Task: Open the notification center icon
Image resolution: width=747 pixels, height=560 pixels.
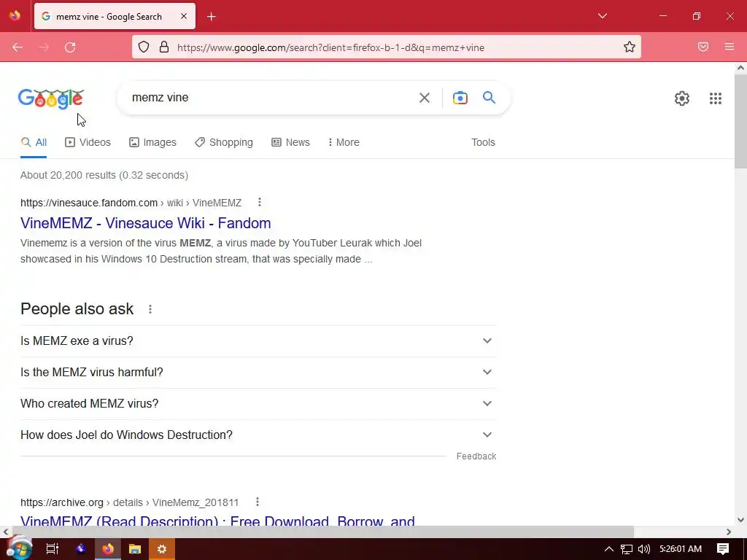Action: (x=723, y=549)
